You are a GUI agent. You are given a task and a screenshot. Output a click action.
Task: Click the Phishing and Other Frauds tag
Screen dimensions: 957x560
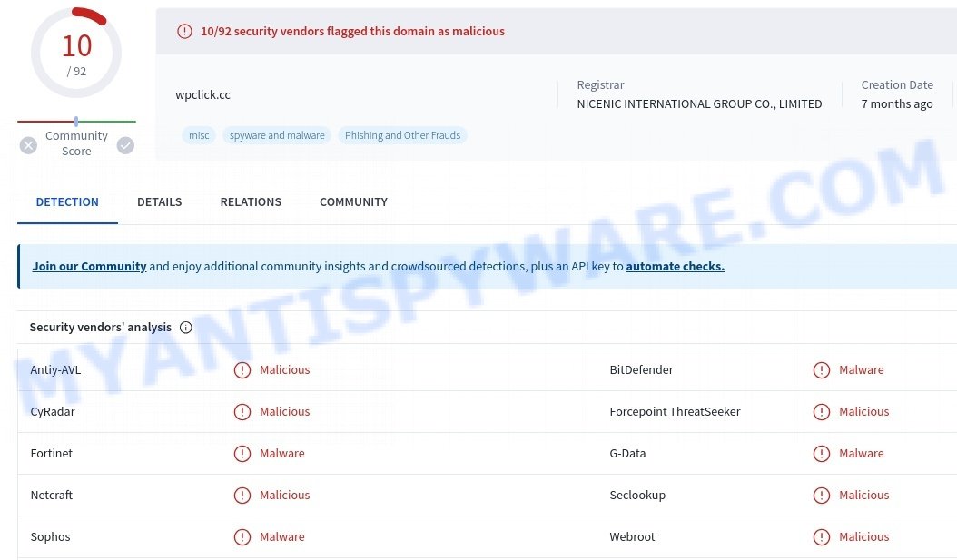(403, 135)
